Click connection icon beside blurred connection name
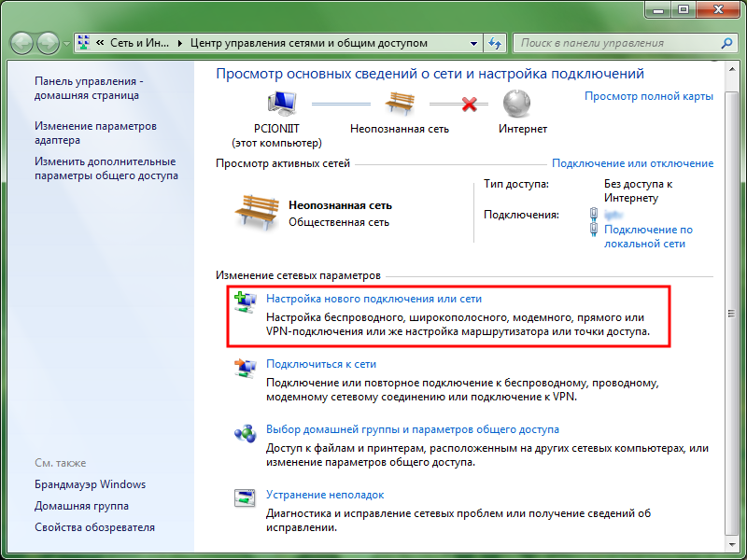This screenshot has width=747, height=560. point(594,214)
